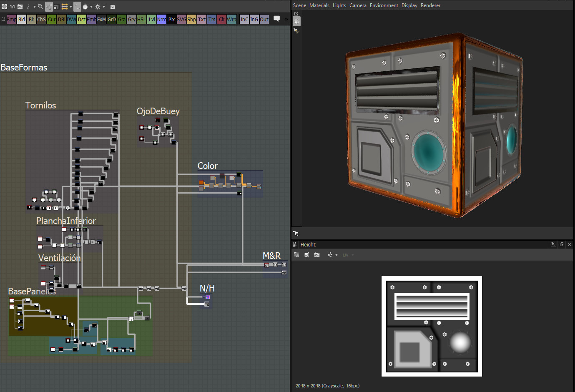
Task: Add a Uniform Color node (Clr)
Action: pos(222,19)
